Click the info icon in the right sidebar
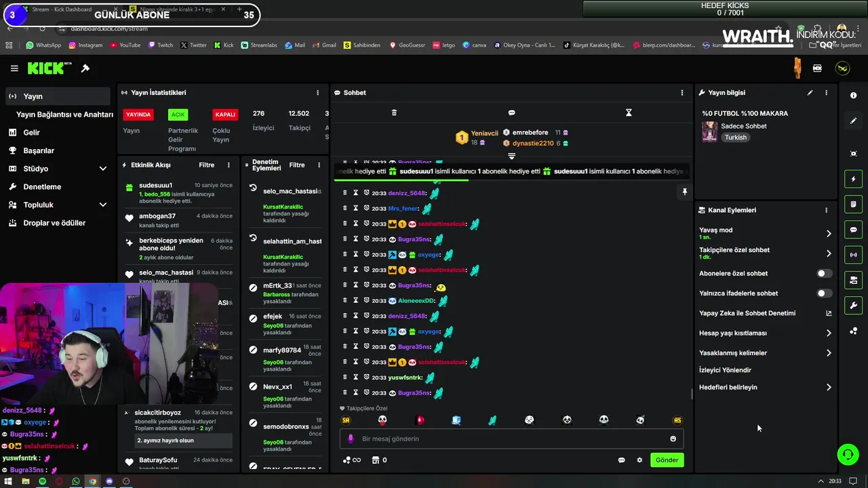Screen dimensions: 868x488 point(853,96)
